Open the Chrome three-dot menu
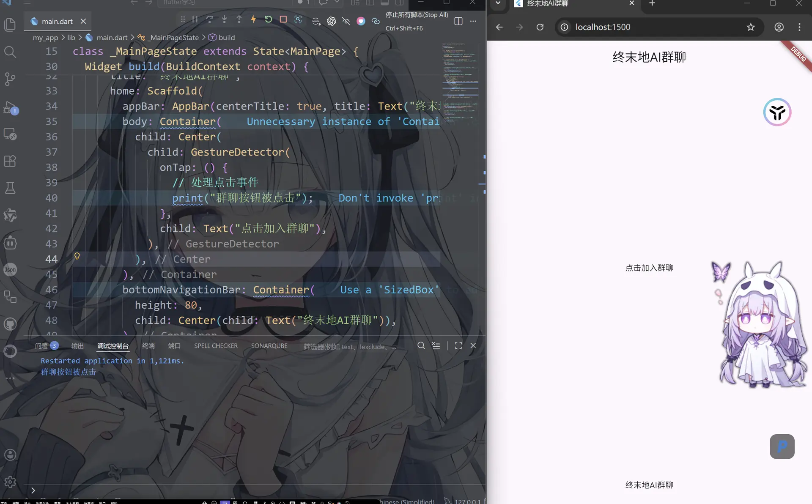 pos(799,27)
